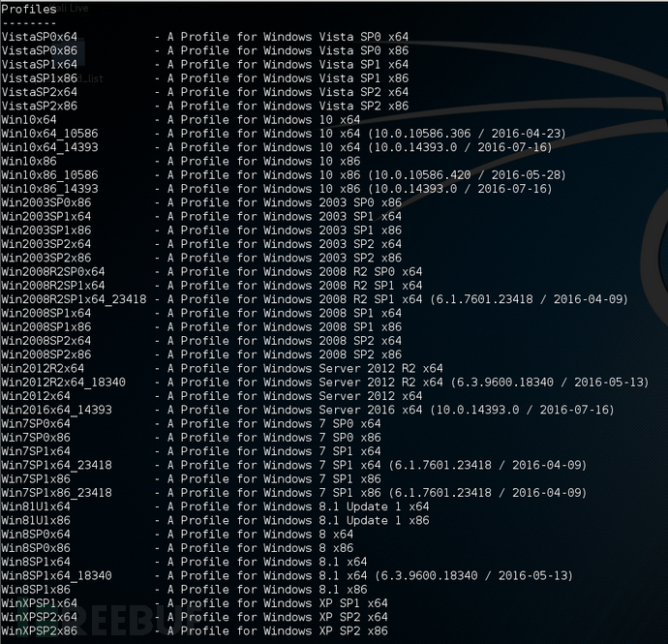
Task: Click description 'Windows 8.1 Update 1 x64'
Action: pyautogui.click(x=347, y=506)
